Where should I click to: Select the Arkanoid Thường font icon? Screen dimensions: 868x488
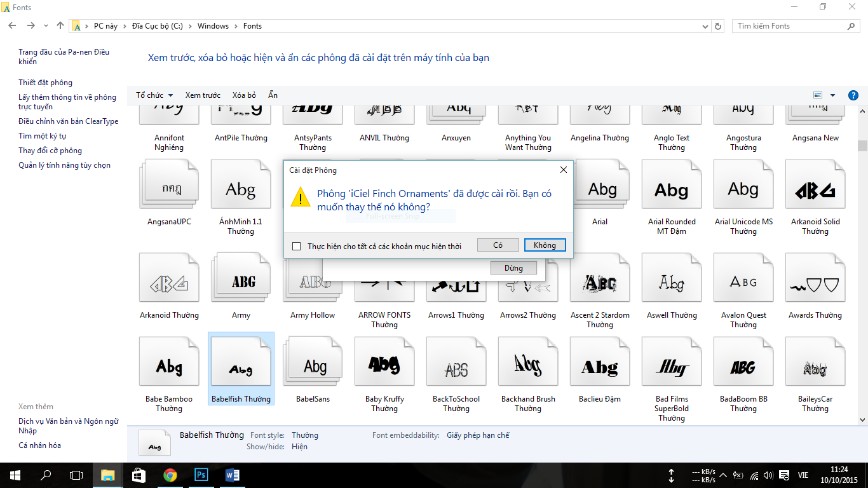[169, 277]
